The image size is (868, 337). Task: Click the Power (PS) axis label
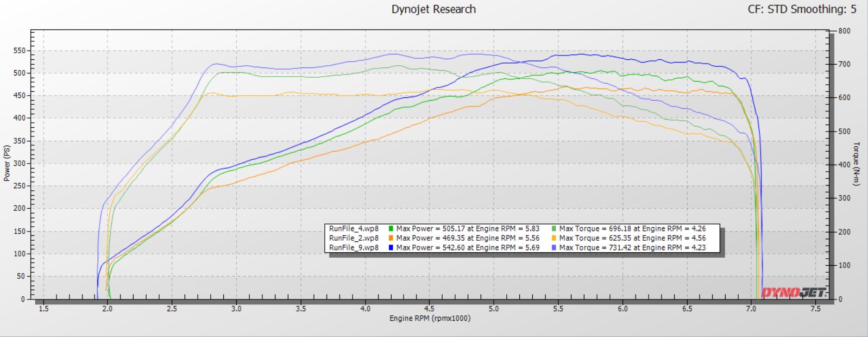pyautogui.click(x=7, y=163)
